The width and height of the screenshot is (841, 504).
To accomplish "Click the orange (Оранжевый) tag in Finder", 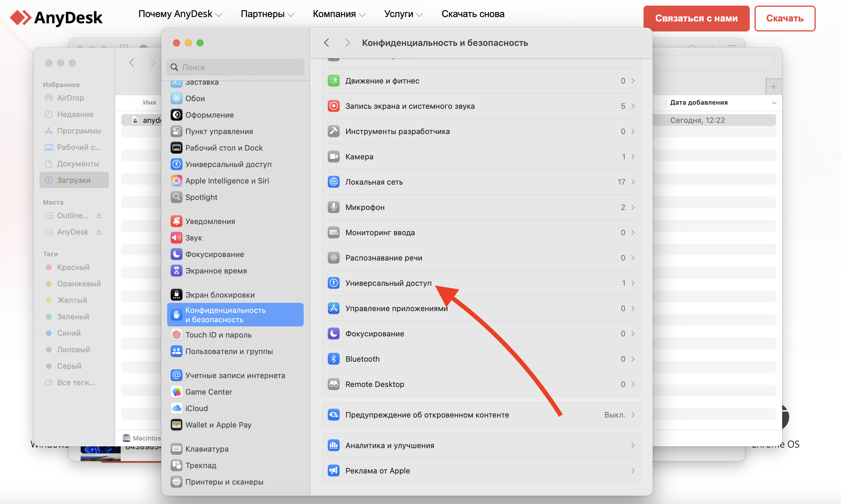I will [x=73, y=283].
